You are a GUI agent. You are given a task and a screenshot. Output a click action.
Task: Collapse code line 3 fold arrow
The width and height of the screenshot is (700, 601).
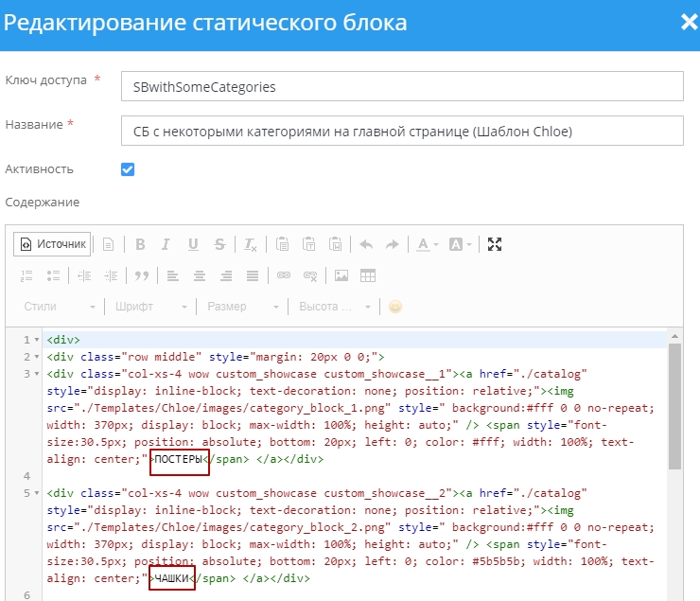37,374
